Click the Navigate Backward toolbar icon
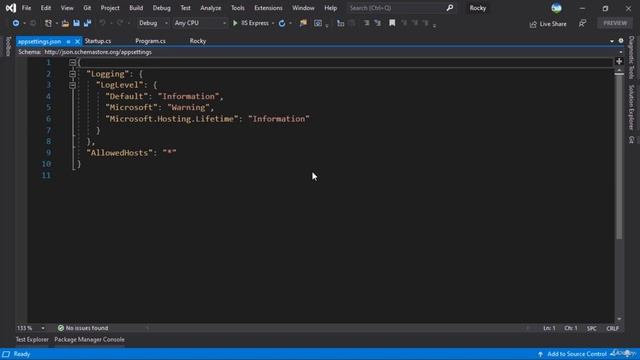 coord(16,23)
